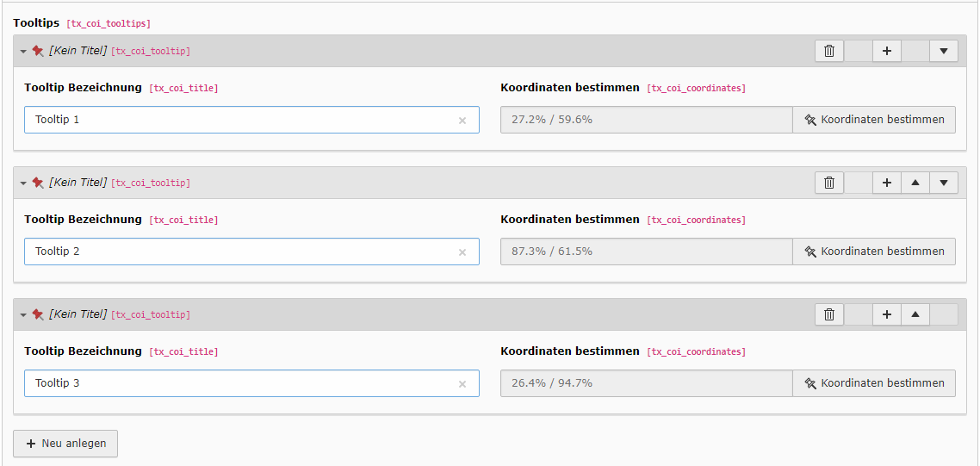Focus the Tooltip 2 Bezeichnung input field
Viewport: 980px width, 466px height.
coord(251,252)
